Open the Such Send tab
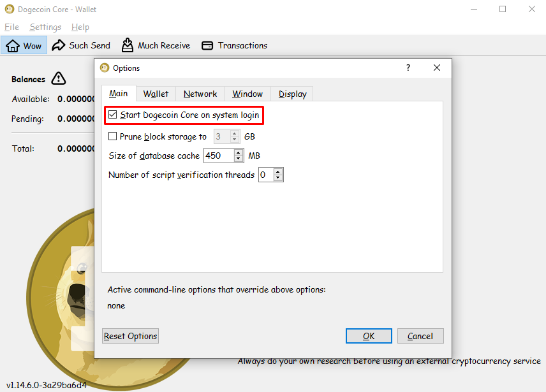 pyautogui.click(x=81, y=45)
